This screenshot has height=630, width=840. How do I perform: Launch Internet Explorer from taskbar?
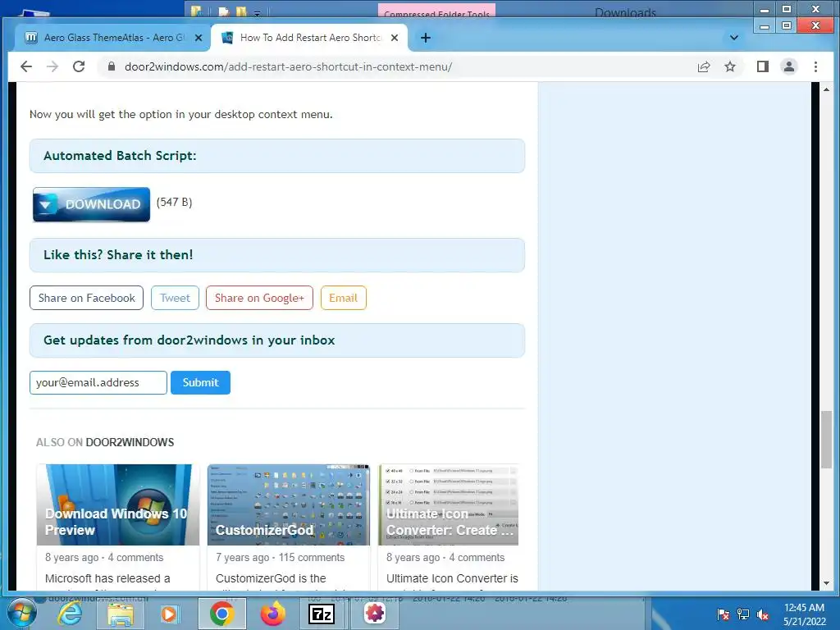coord(71,614)
